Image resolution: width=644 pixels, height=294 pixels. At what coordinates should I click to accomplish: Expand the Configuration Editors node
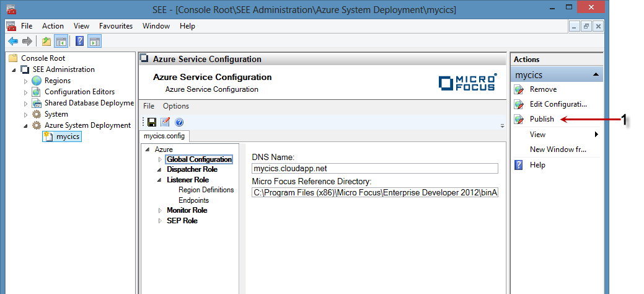[x=26, y=92]
